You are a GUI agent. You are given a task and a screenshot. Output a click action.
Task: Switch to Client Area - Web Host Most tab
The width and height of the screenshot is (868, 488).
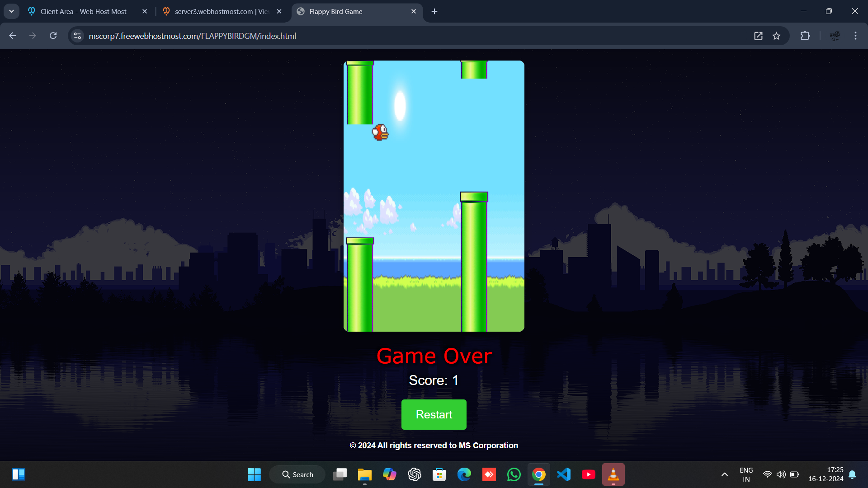[x=84, y=12]
